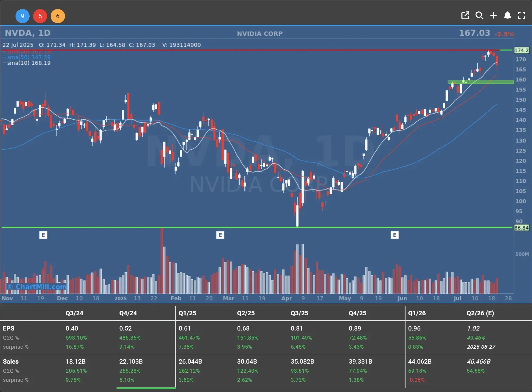Image resolution: width=532 pixels, height=392 pixels.
Task: Select the Q2/25 column header
Action: [x=246, y=313]
